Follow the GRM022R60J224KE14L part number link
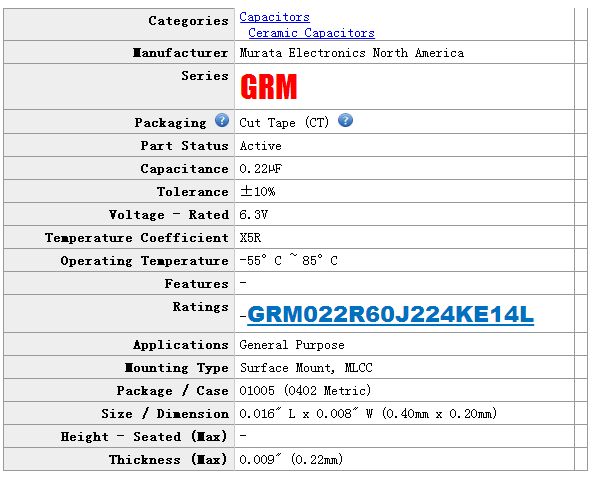This screenshot has width=593, height=479. tap(390, 315)
